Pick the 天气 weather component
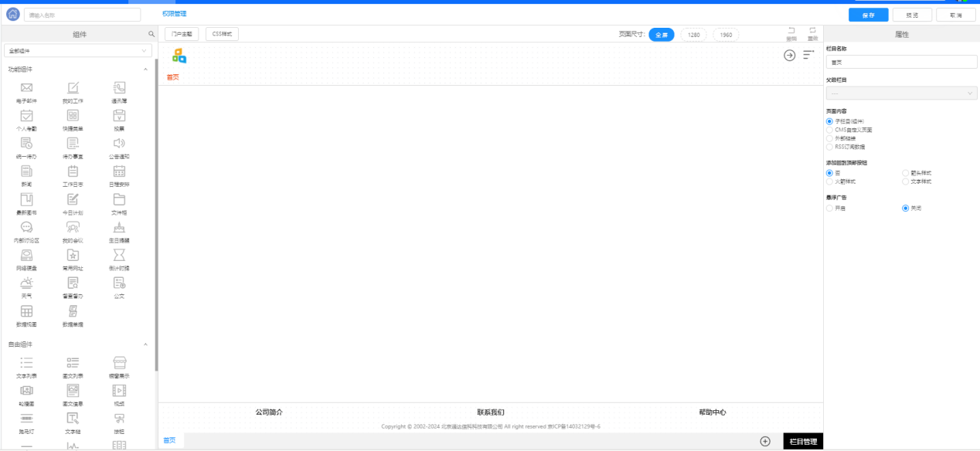This screenshot has height=451, width=980. coord(26,283)
